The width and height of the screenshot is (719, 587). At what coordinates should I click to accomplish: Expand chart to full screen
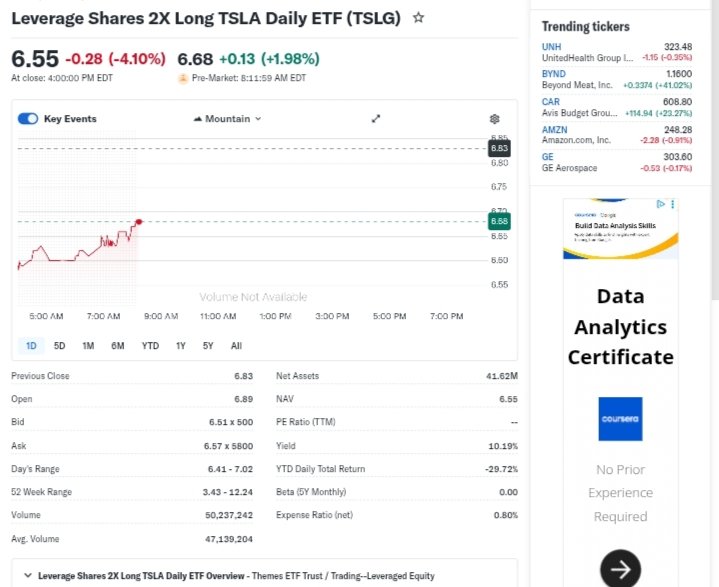point(376,118)
